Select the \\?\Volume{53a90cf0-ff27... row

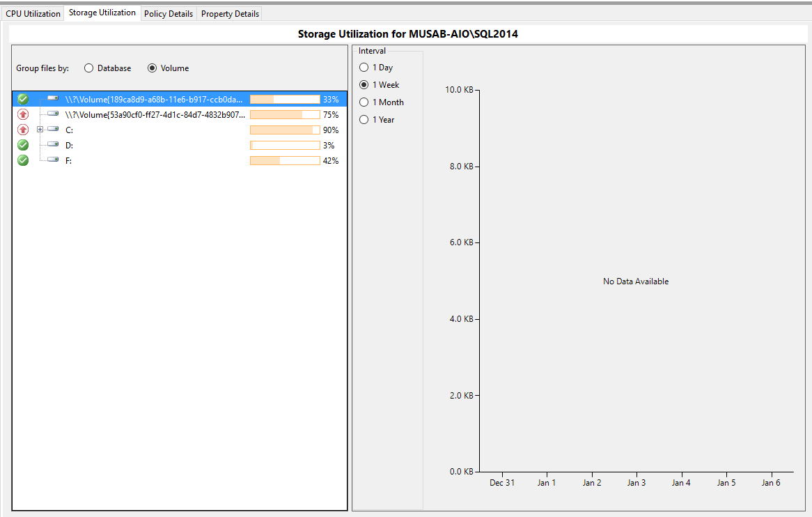179,114
